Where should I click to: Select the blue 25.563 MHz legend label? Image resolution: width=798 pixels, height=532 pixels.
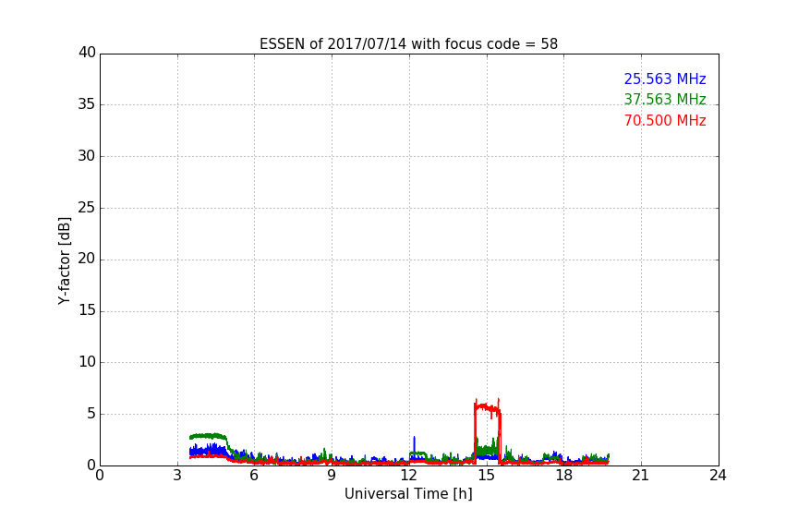click(665, 79)
